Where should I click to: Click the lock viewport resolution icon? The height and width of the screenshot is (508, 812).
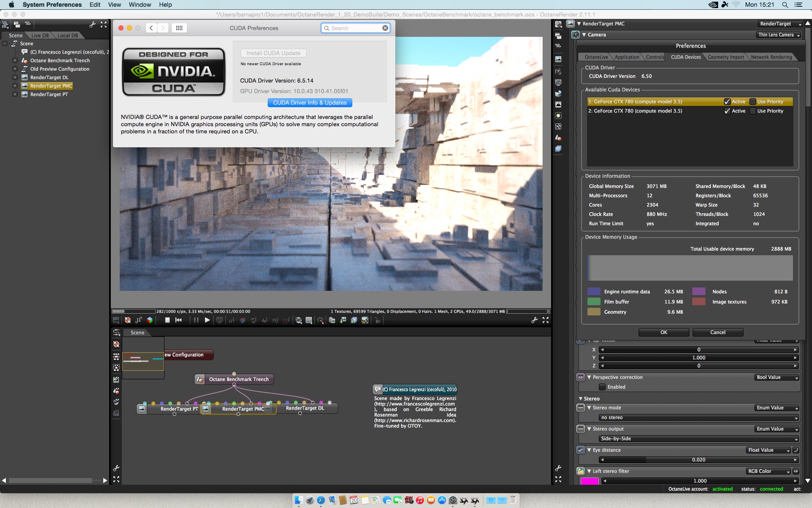tap(377, 320)
